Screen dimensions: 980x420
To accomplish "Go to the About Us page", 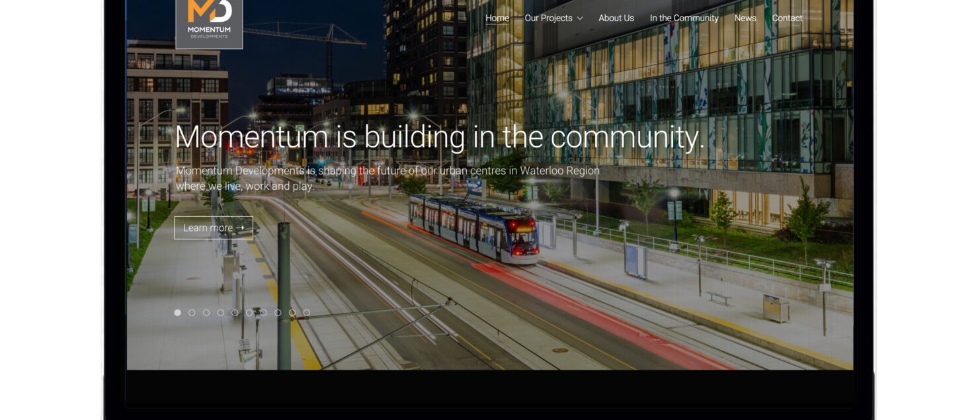I will click(616, 19).
